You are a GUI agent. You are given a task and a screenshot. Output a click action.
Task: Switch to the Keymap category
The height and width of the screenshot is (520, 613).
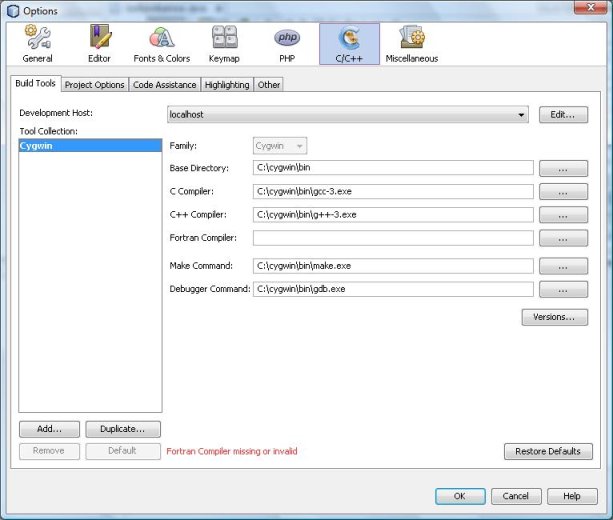(x=224, y=44)
